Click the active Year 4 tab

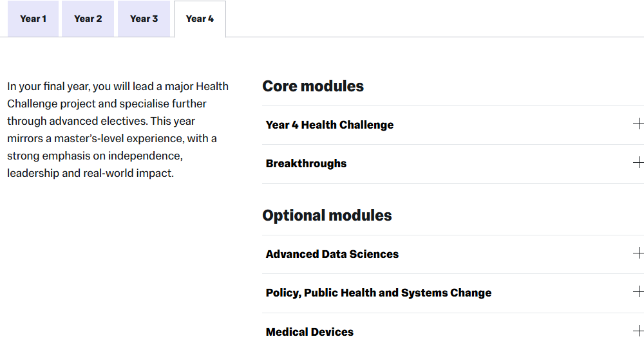(200, 19)
